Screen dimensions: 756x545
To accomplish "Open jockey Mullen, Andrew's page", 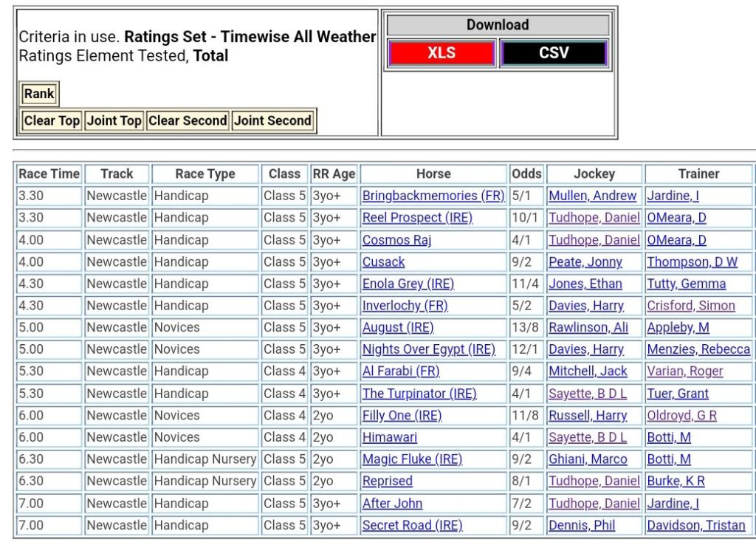I will coord(592,196).
